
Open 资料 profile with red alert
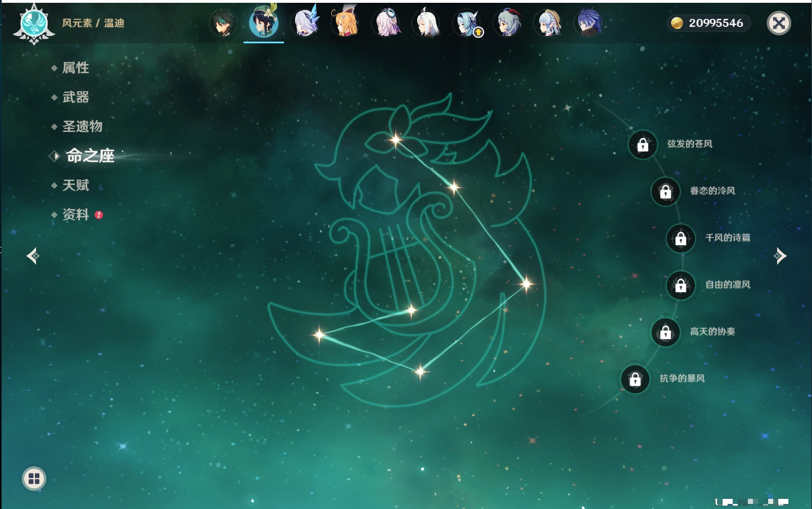[x=75, y=214]
